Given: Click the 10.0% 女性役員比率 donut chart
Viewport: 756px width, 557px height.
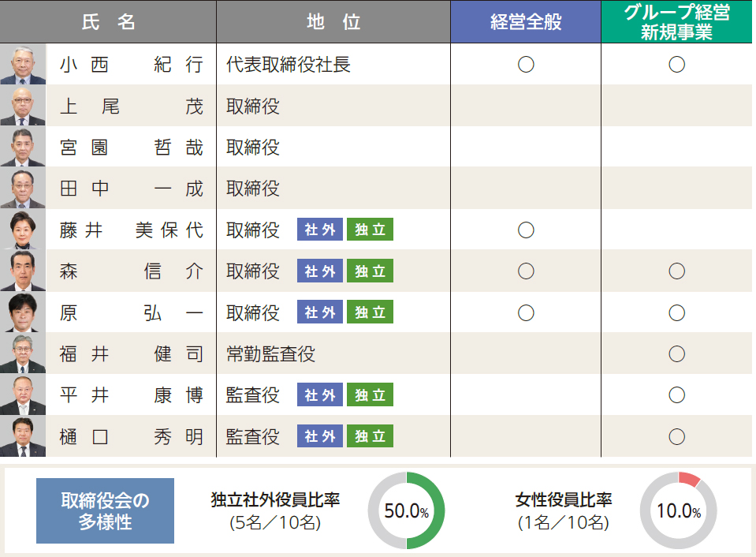Looking at the screenshot, I should [x=679, y=510].
